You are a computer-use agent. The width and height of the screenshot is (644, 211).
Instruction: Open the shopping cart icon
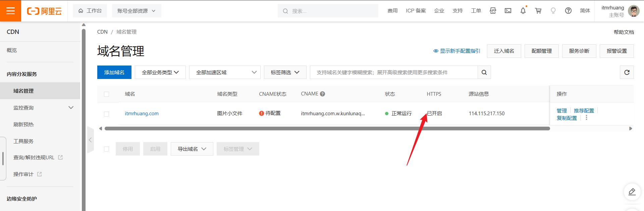tap(538, 11)
